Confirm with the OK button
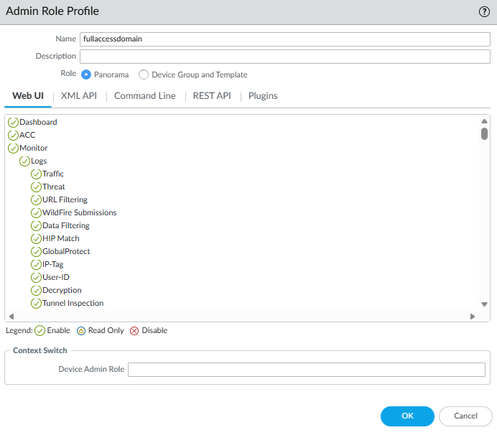Image resolution: width=497 pixels, height=432 pixels. pos(407,416)
